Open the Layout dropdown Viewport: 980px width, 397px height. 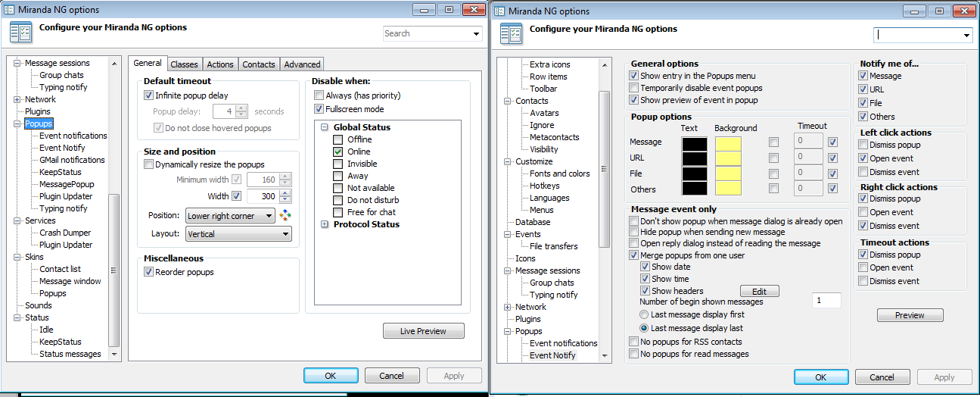tap(238, 234)
